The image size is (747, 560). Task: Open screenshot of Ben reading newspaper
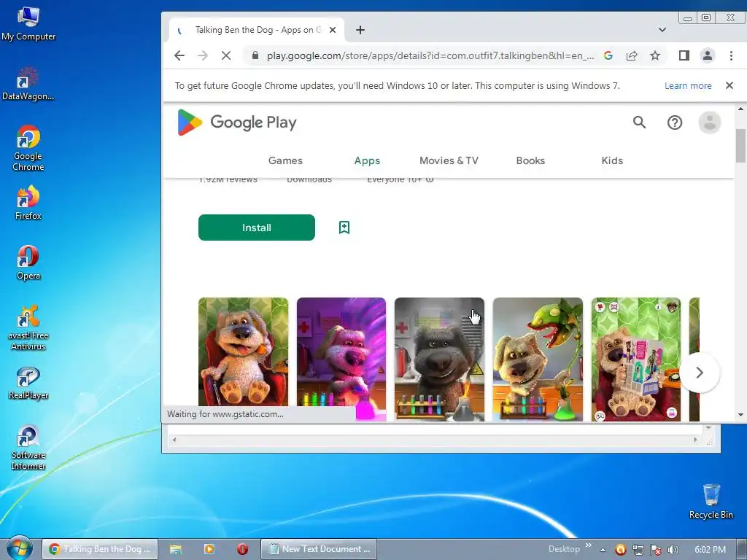point(636,359)
